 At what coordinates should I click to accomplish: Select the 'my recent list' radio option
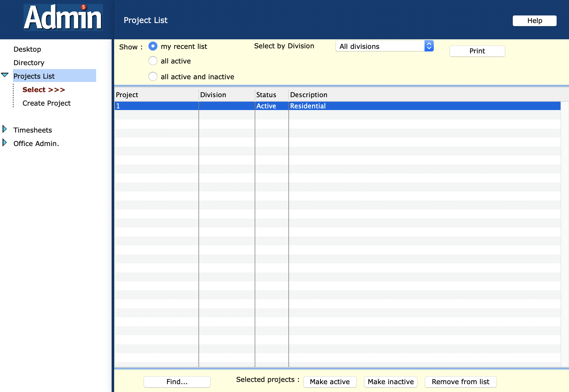click(x=153, y=46)
